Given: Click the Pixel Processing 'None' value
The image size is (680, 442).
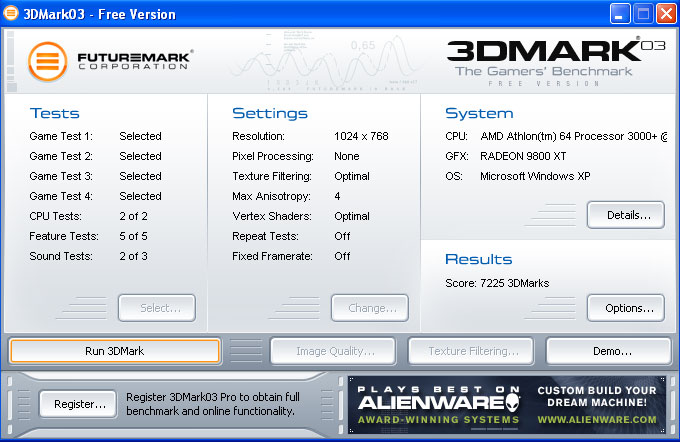Looking at the screenshot, I should 347,156.
